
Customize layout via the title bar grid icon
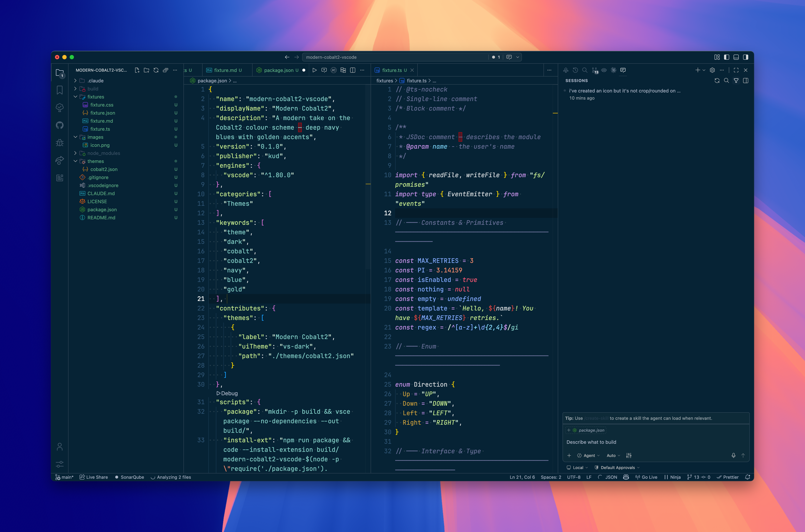tap(717, 57)
